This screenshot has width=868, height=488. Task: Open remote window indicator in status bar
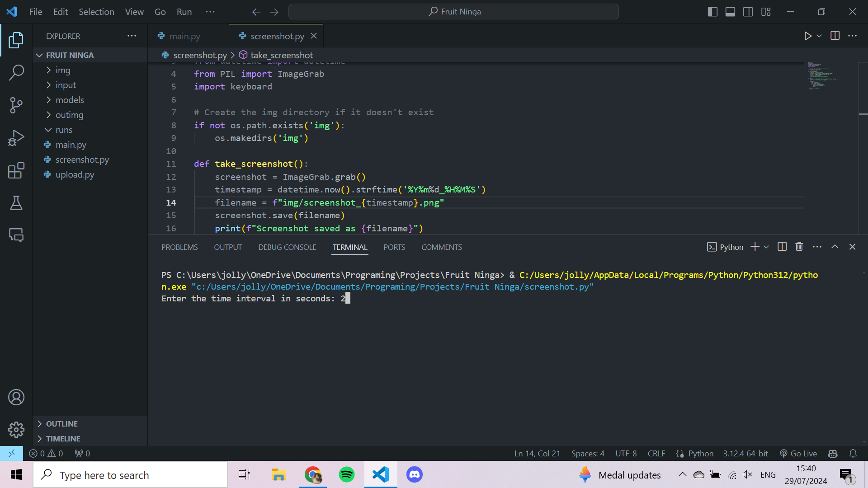coord(11,453)
